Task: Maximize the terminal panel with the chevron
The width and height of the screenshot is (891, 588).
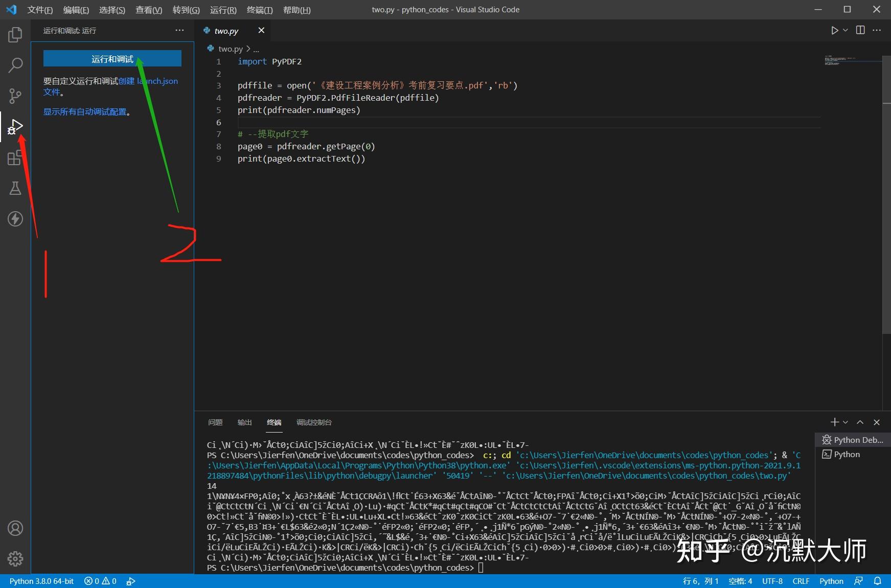Action: [x=860, y=422]
